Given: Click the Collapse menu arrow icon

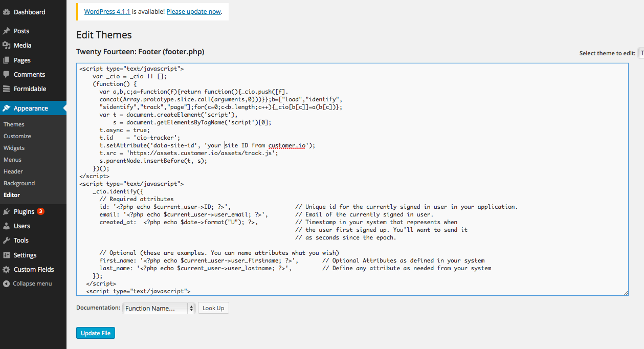Looking at the screenshot, I should click(x=7, y=283).
